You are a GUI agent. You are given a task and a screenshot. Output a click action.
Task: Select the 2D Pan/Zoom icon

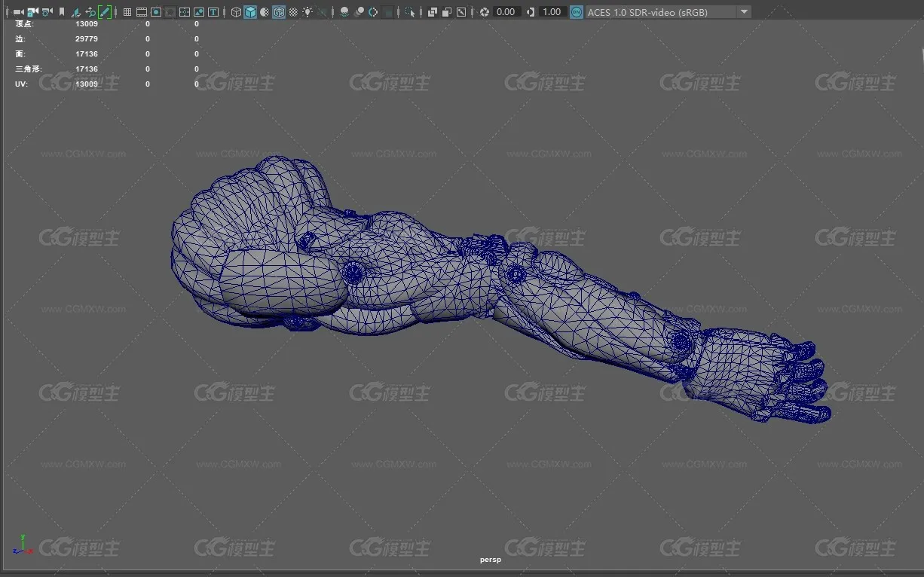pos(90,12)
